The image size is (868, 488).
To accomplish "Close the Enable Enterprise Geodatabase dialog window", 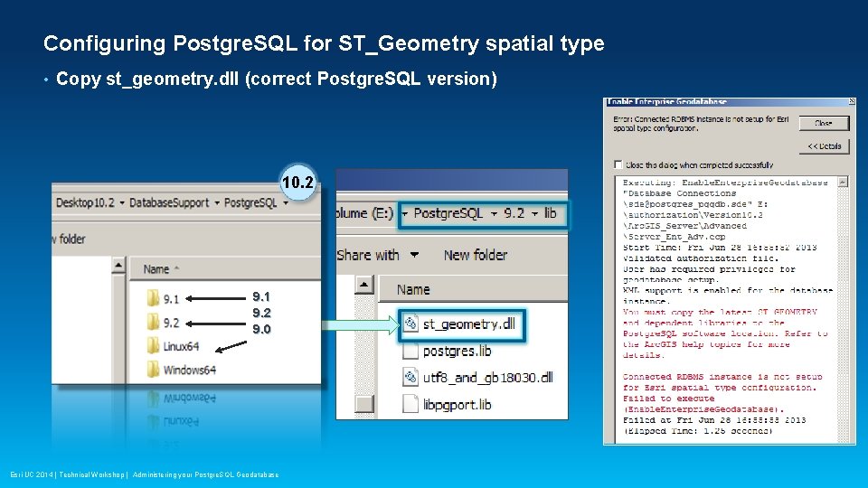I will pos(852,101).
